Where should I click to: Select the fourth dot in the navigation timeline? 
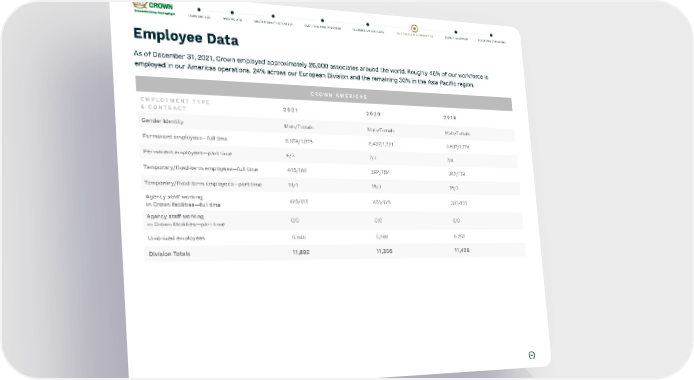(322, 20)
